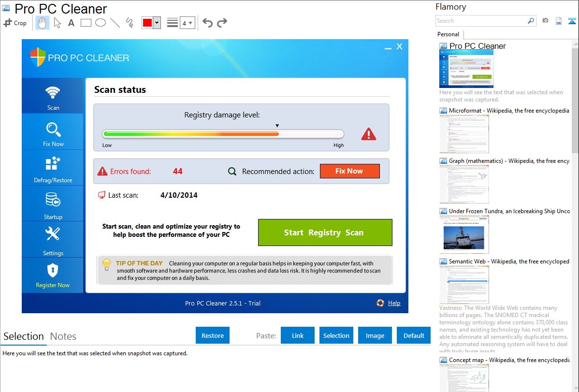Viewport: 579px width, 392px height.
Task: Switch to the Selection tab
Action: [24, 336]
